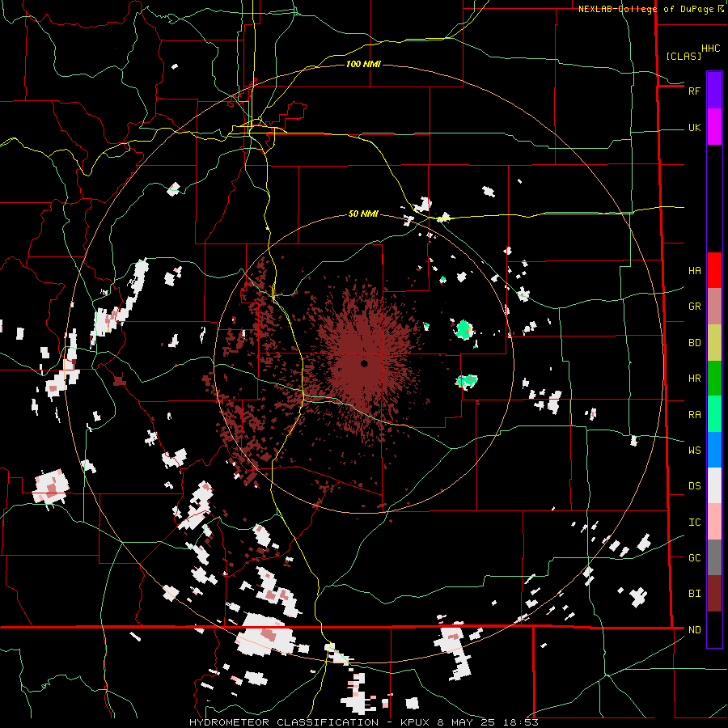Click the RA legend label
This screenshot has width=728, height=728.
click(694, 414)
